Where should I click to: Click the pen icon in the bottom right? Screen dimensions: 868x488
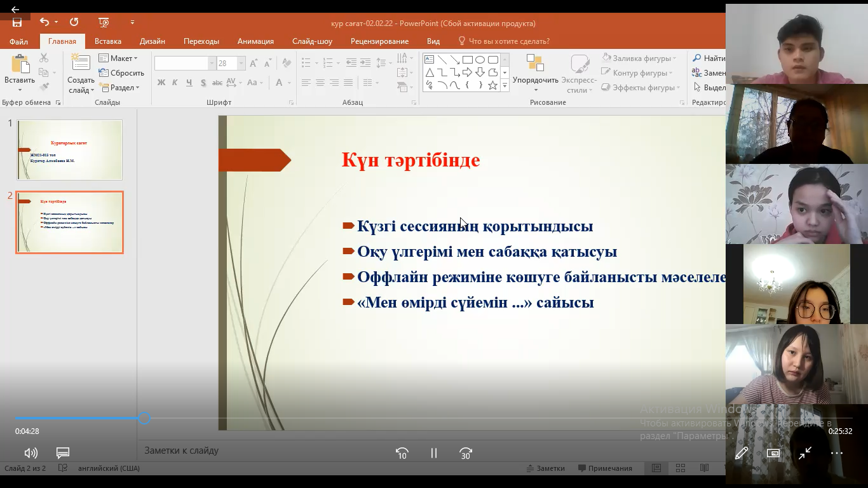pyautogui.click(x=741, y=453)
